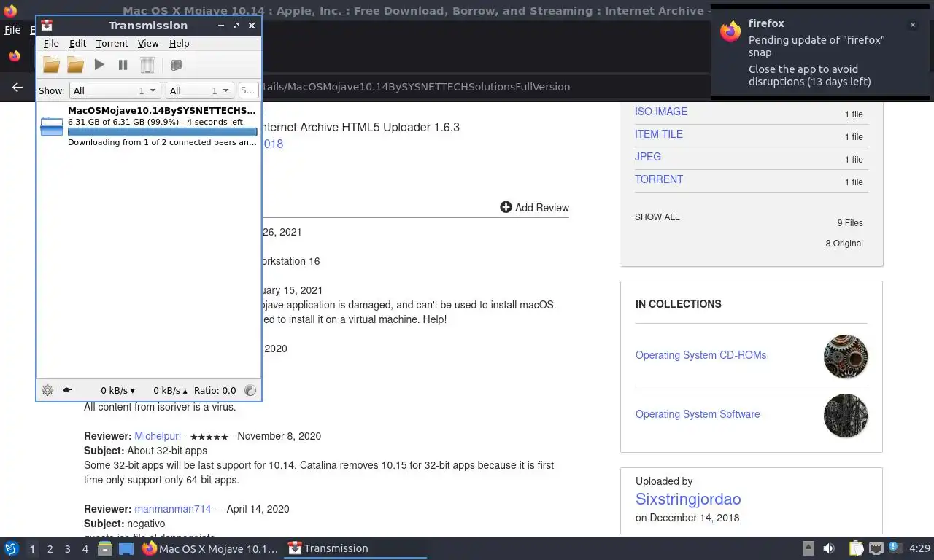Open ISO IMAGE download option

661,112
